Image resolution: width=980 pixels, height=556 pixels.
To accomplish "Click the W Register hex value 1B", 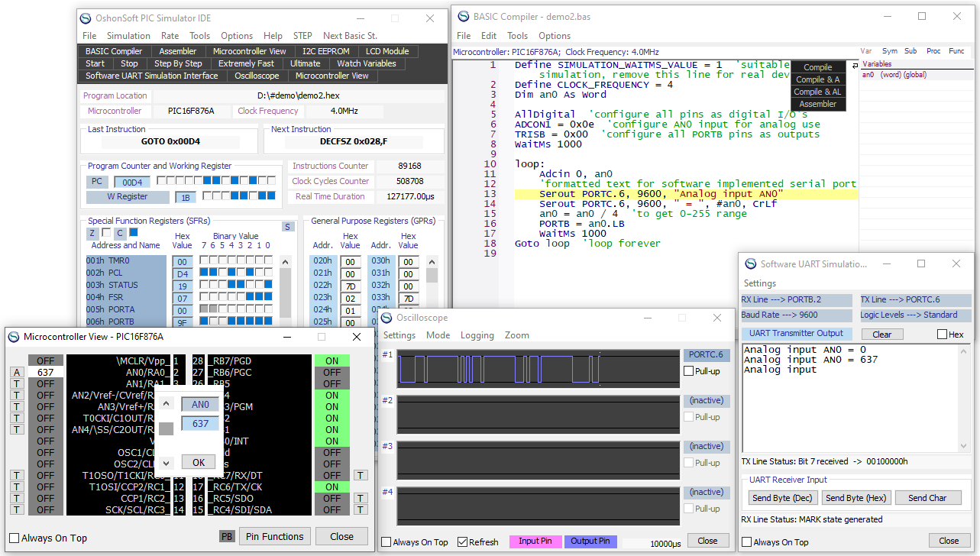I will 185,198.
